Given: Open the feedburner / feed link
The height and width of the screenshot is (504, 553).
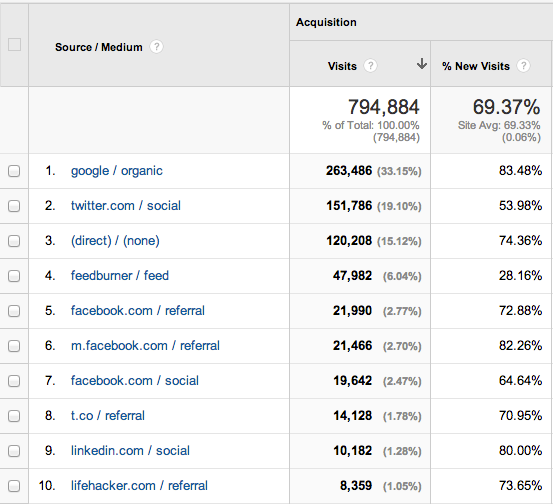Looking at the screenshot, I should click(x=120, y=275).
